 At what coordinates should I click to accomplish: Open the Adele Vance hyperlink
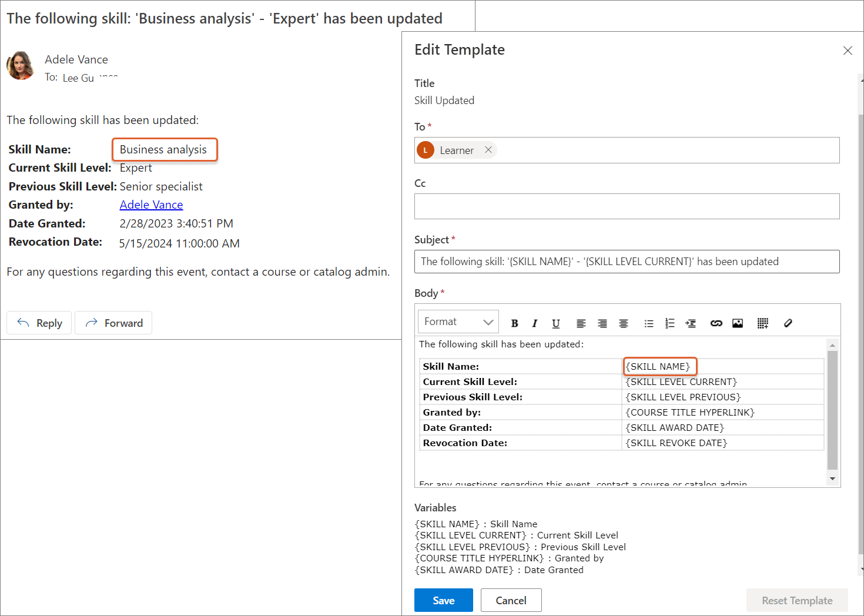coord(151,205)
